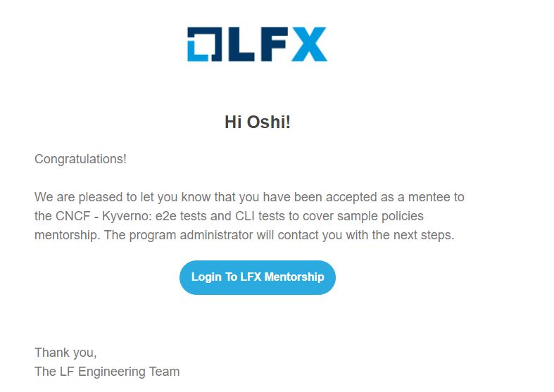Click the word "mentorship" in the paragraph

68,235
